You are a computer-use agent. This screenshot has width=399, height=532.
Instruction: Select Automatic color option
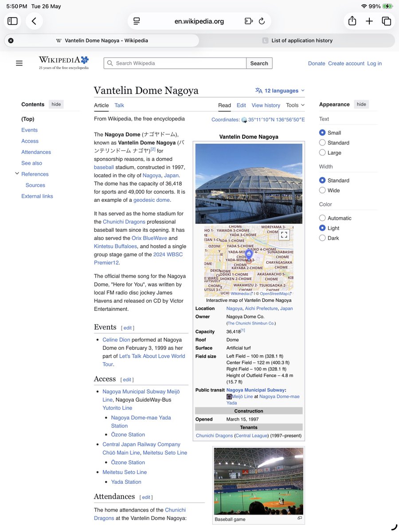pyautogui.click(x=322, y=218)
